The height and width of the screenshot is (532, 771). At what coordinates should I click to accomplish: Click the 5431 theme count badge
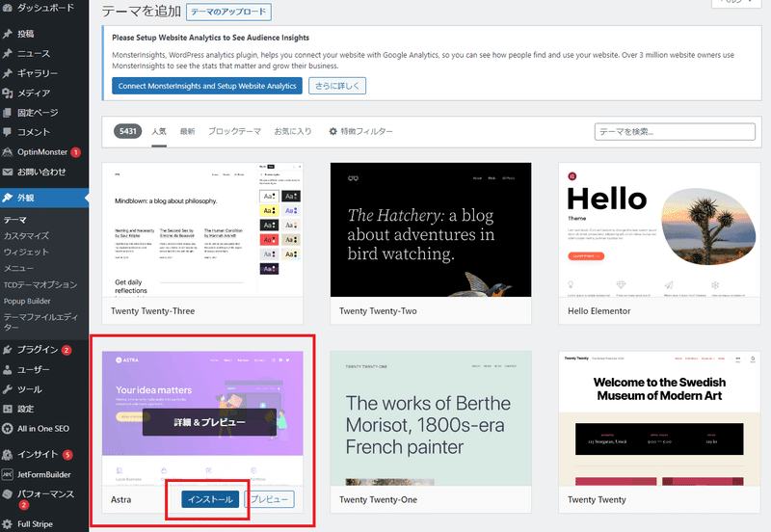(x=128, y=131)
